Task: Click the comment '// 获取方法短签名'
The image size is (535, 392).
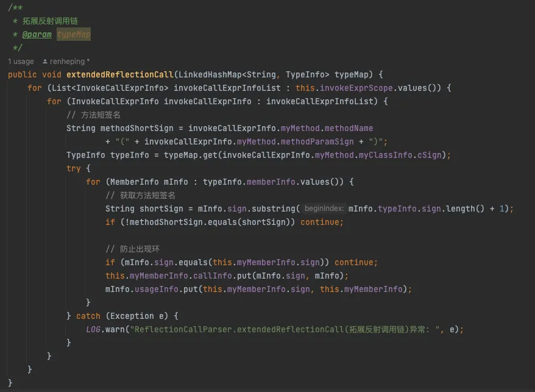Action: click(x=140, y=195)
